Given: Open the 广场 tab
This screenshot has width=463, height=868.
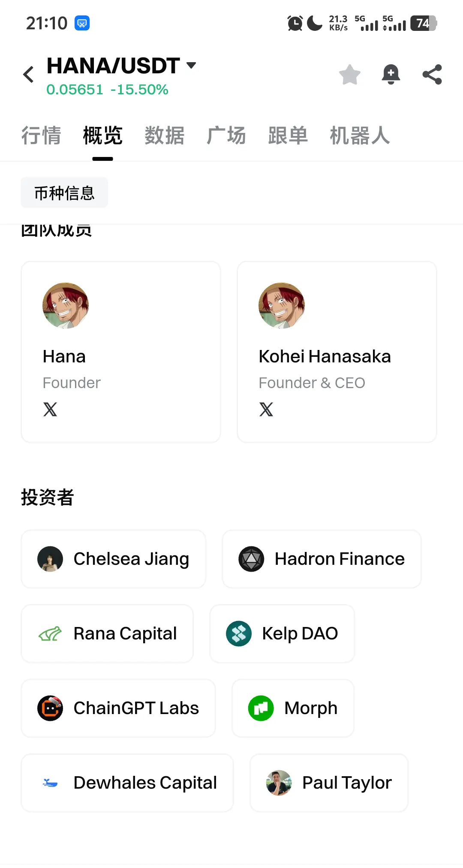Looking at the screenshot, I should click(x=226, y=136).
